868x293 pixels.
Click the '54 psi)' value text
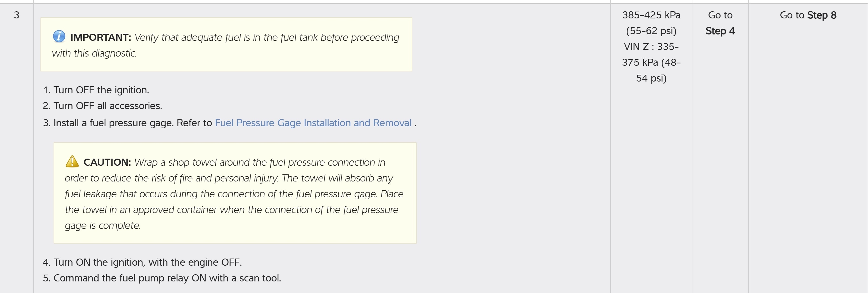click(651, 78)
